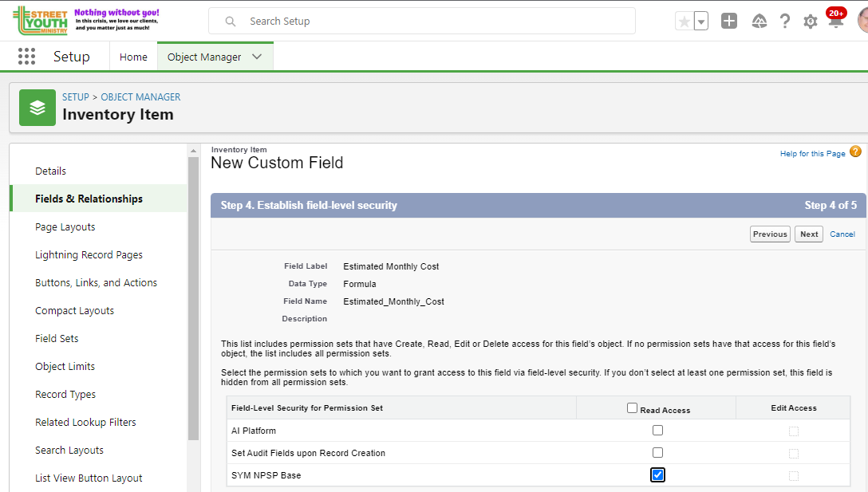Open the Setup gear menu

[811, 22]
